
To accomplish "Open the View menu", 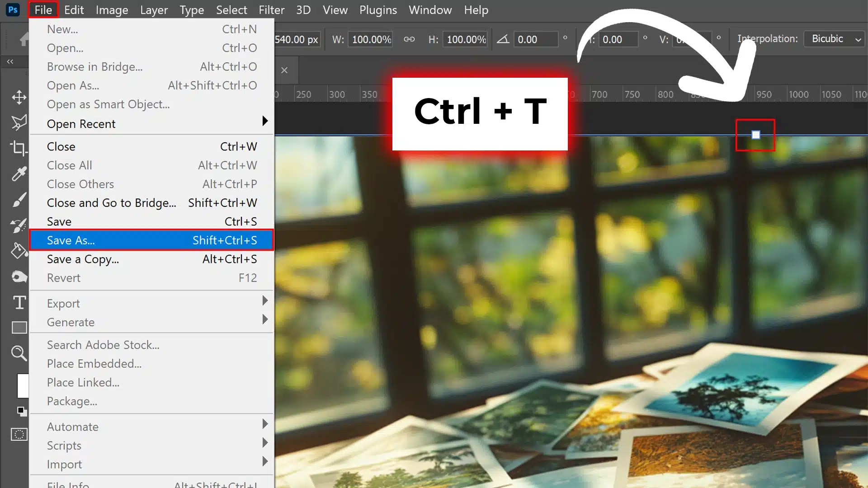I will click(335, 9).
